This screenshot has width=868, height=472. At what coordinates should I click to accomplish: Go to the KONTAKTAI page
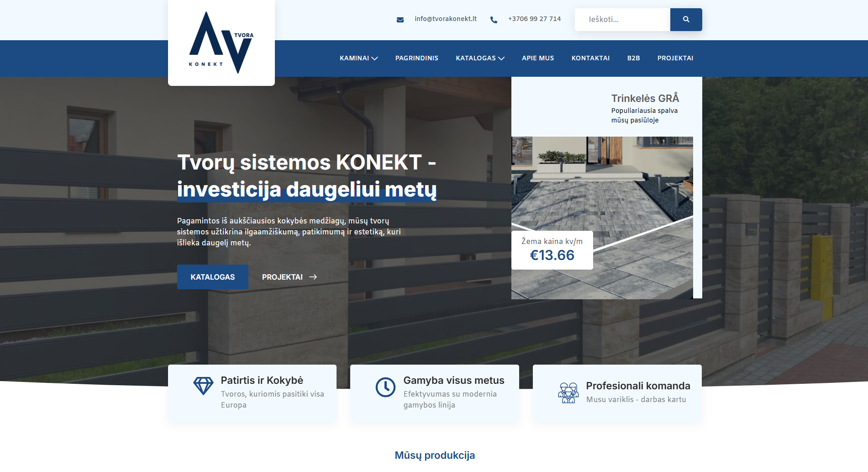pos(590,58)
